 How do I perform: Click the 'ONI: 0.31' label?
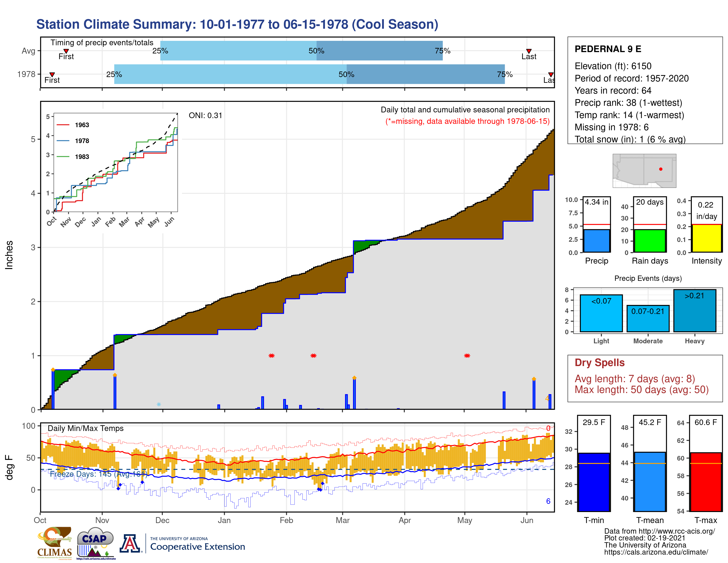click(205, 115)
